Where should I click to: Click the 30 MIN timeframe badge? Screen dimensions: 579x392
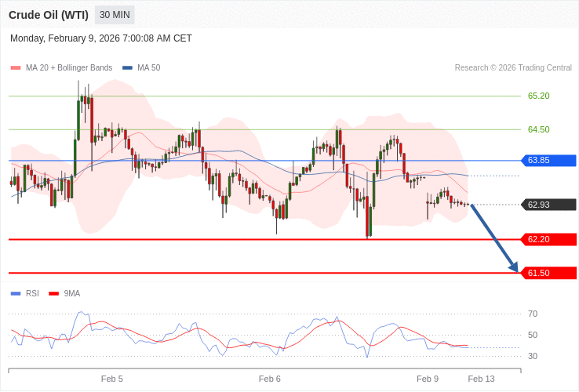click(x=115, y=15)
